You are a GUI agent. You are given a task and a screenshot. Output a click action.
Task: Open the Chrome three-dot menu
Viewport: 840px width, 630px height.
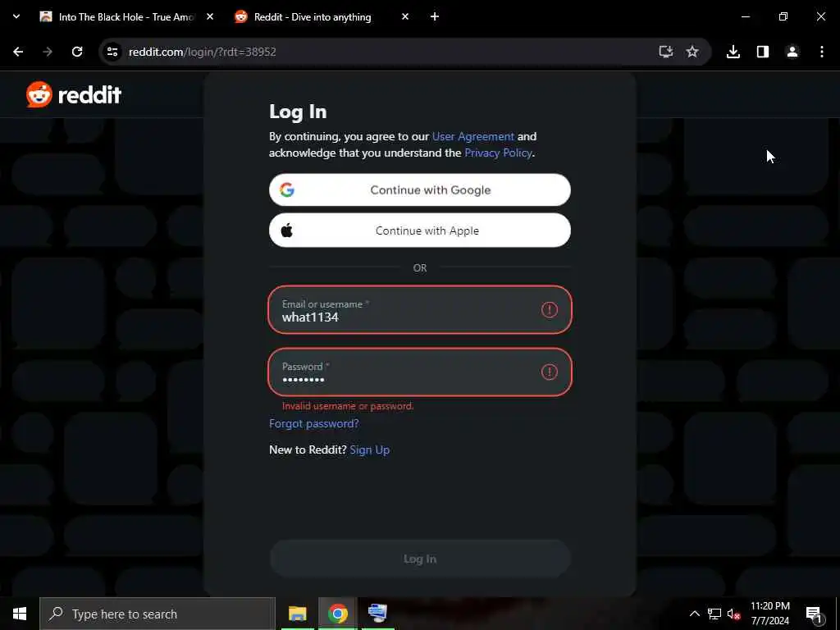point(821,52)
